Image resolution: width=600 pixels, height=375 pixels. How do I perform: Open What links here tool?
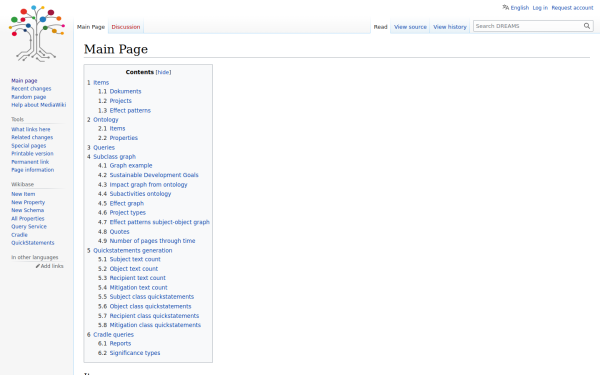[x=31, y=129]
